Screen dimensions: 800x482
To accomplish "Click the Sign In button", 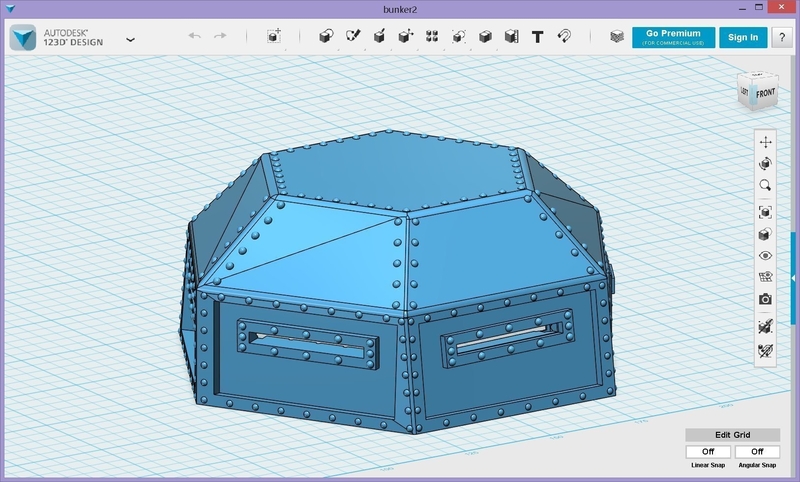I will tap(743, 37).
